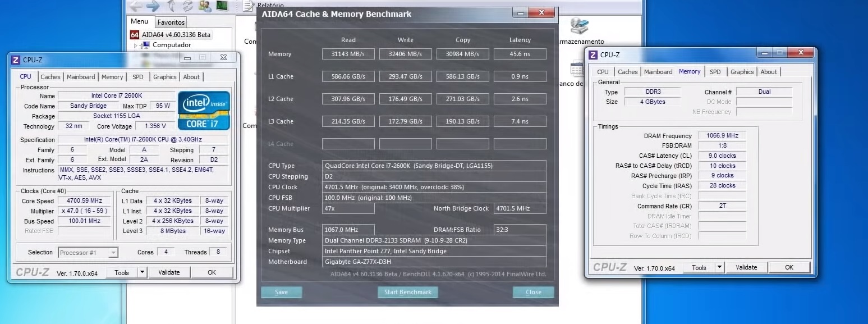
Task: Click L1 Cache Read value 586.06 GB/s
Action: [x=348, y=76]
